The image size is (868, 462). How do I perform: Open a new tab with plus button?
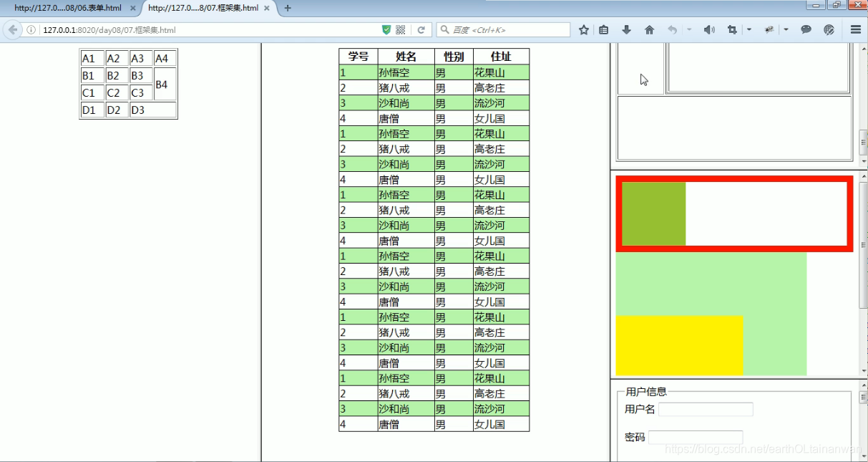pos(288,8)
